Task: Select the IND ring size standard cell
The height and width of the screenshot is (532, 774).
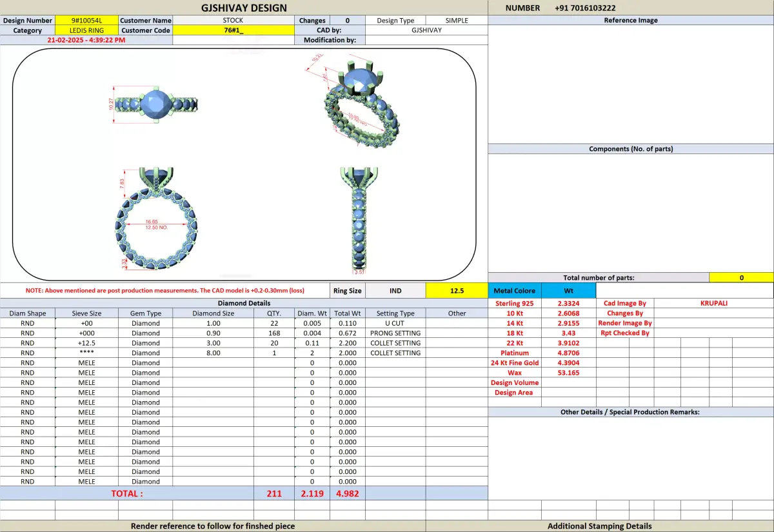Action: (395, 291)
